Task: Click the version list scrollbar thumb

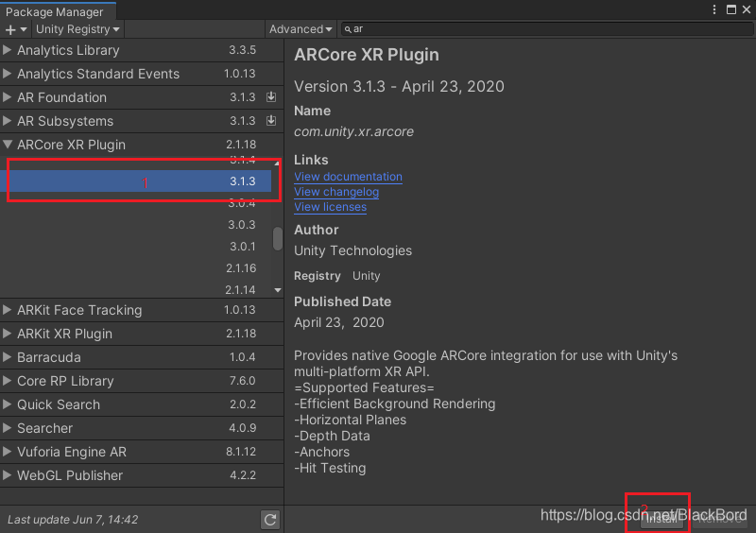Action: click(x=278, y=238)
